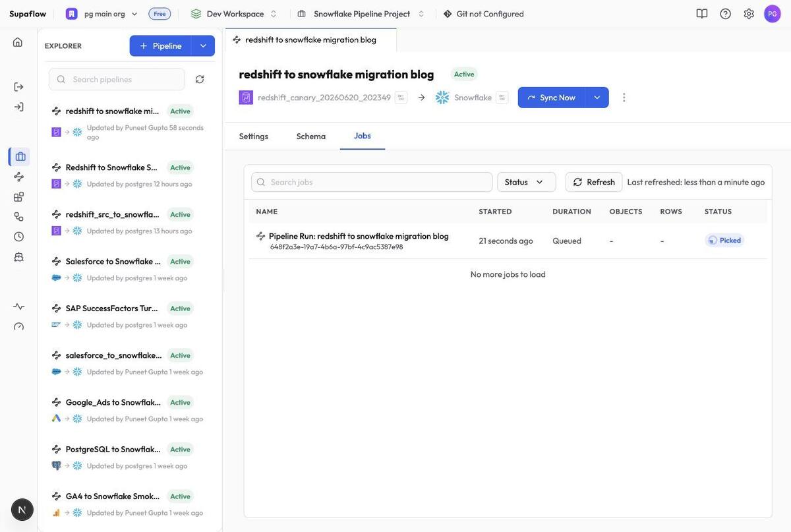Open the Status filter dropdown

pos(527,182)
